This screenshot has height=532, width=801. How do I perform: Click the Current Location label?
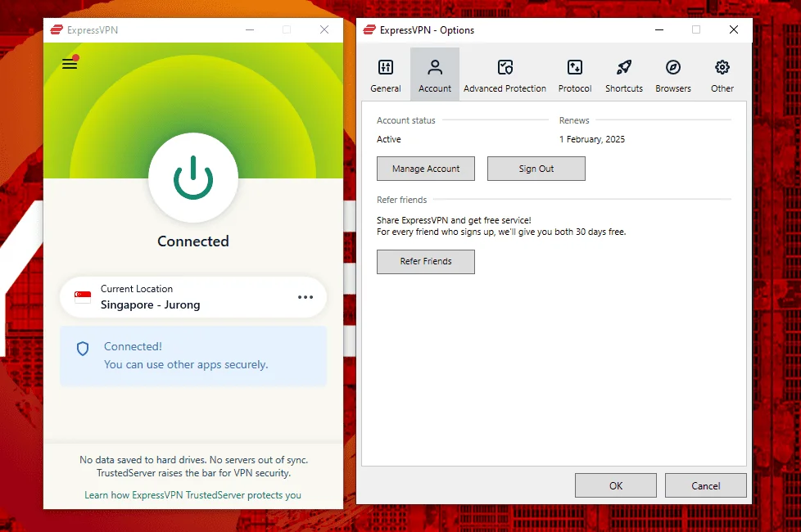click(x=137, y=289)
